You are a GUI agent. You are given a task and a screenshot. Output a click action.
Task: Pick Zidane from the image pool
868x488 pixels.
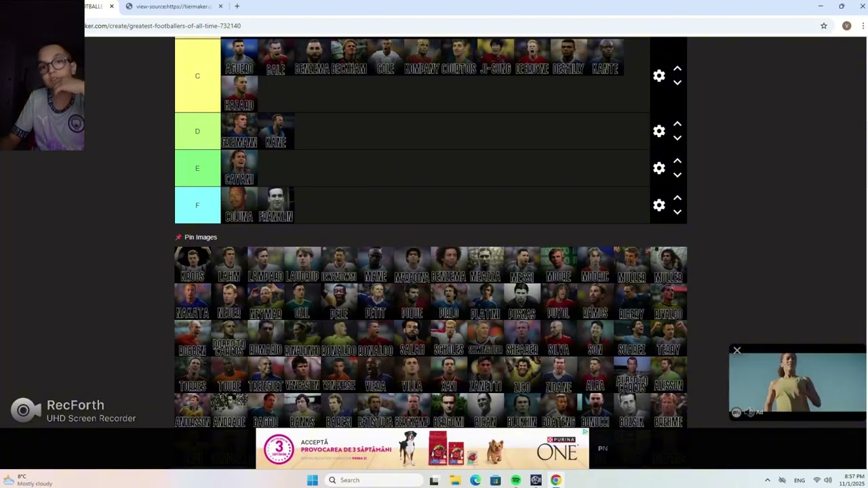[559, 375]
